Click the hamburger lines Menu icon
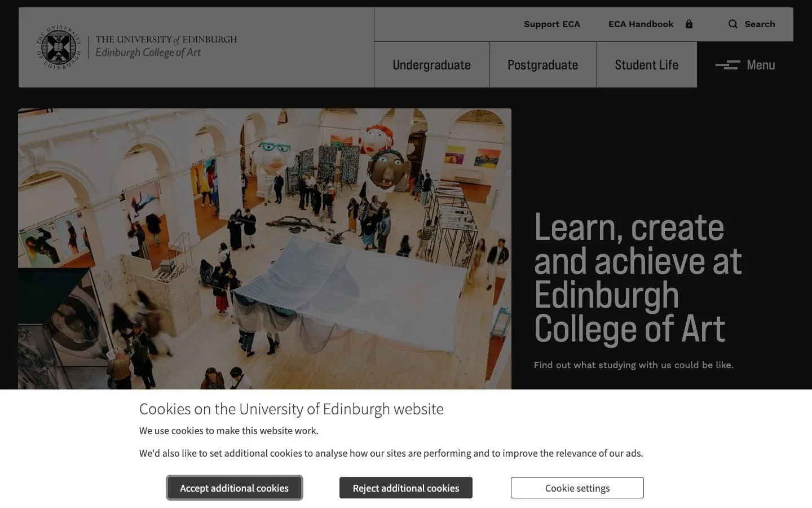 coord(727,65)
